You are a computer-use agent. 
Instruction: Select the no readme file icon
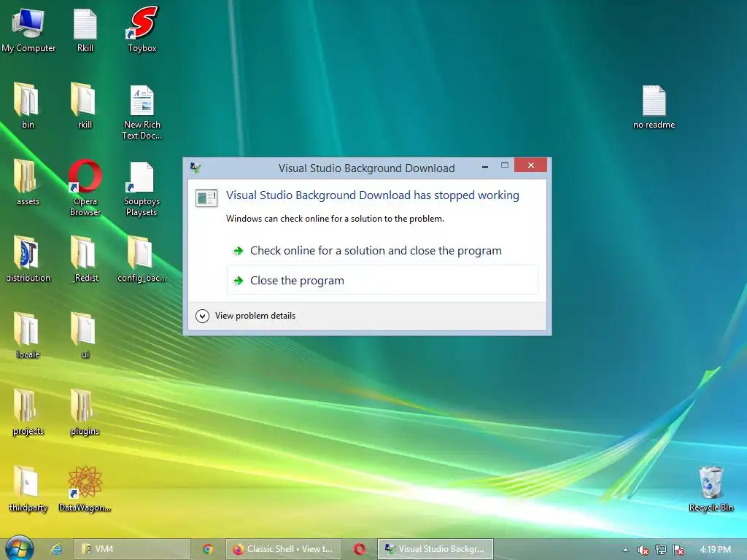click(x=654, y=106)
